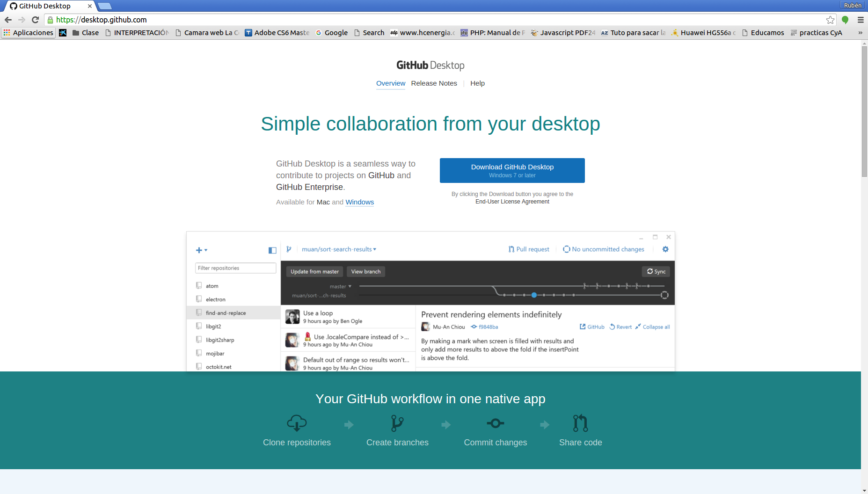Expand the muan/sort-search-results branch dropdown

[339, 249]
